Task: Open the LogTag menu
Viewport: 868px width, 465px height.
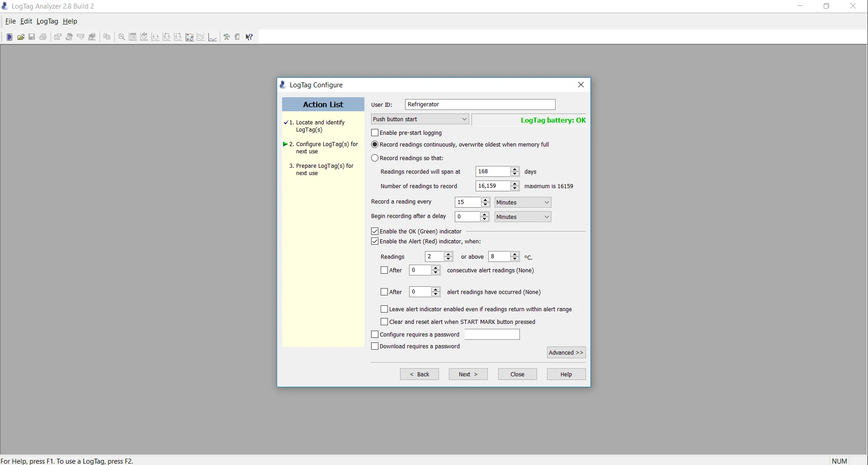Action: point(47,21)
